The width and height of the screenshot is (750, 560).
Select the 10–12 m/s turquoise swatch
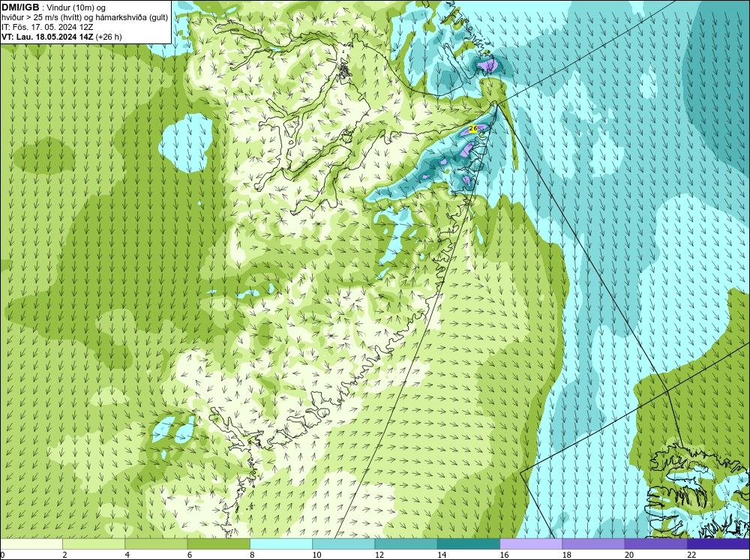point(343,544)
